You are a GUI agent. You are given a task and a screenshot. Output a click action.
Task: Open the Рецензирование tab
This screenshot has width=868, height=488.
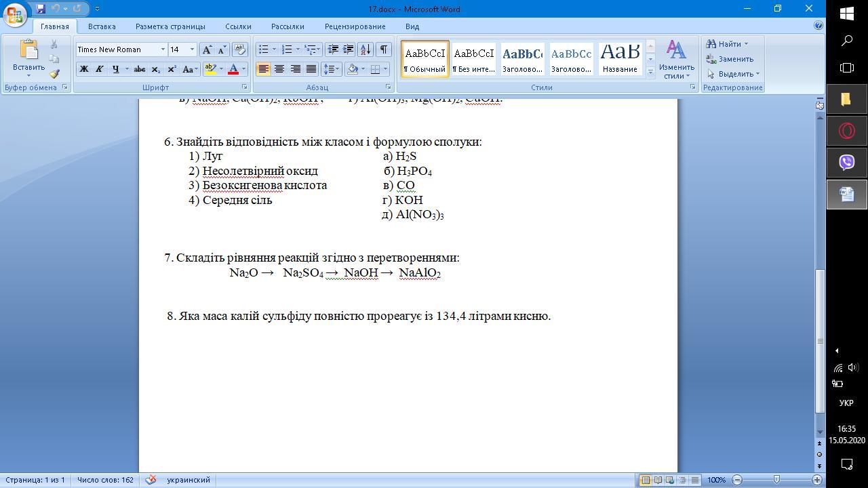click(x=355, y=26)
